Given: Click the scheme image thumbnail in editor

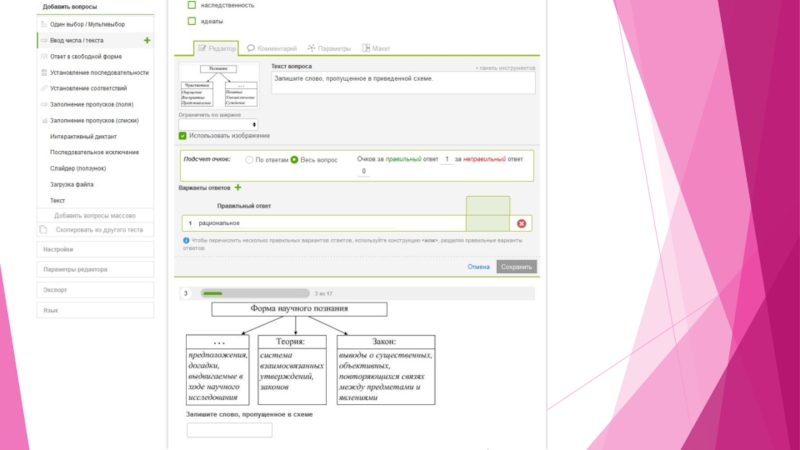Looking at the screenshot, I should [219, 85].
